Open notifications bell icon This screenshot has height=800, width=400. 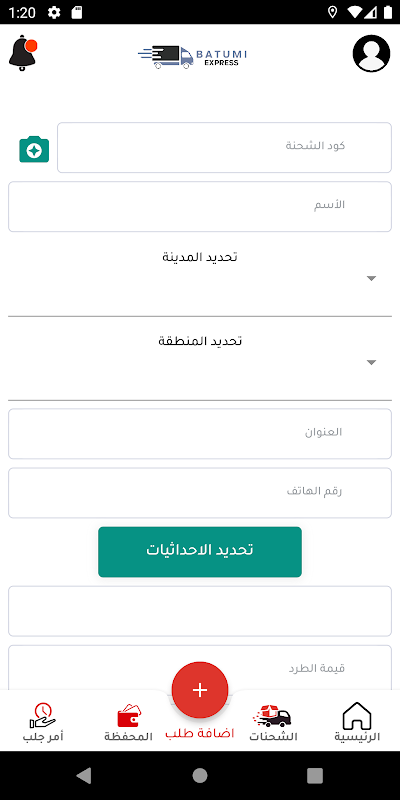tap(23, 53)
